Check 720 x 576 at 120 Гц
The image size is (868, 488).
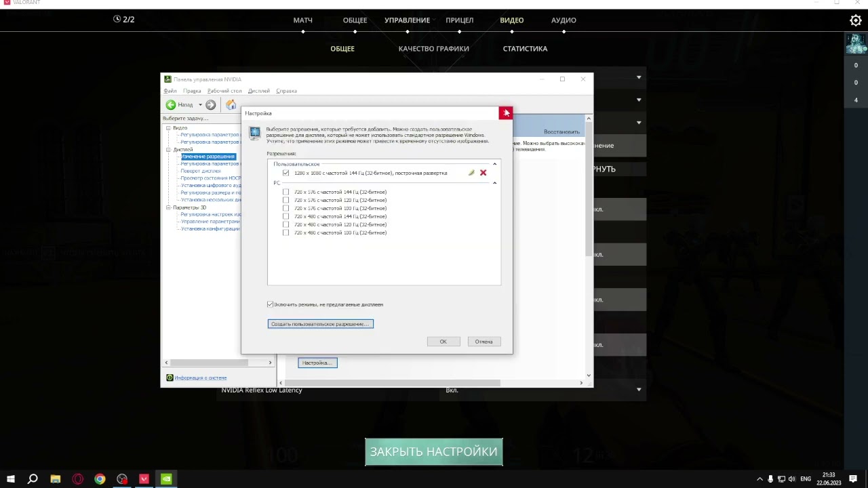click(x=285, y=200)
